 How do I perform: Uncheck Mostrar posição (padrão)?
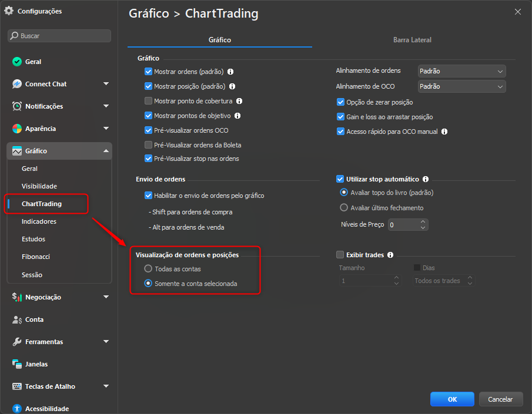click(x=148, y=86)
